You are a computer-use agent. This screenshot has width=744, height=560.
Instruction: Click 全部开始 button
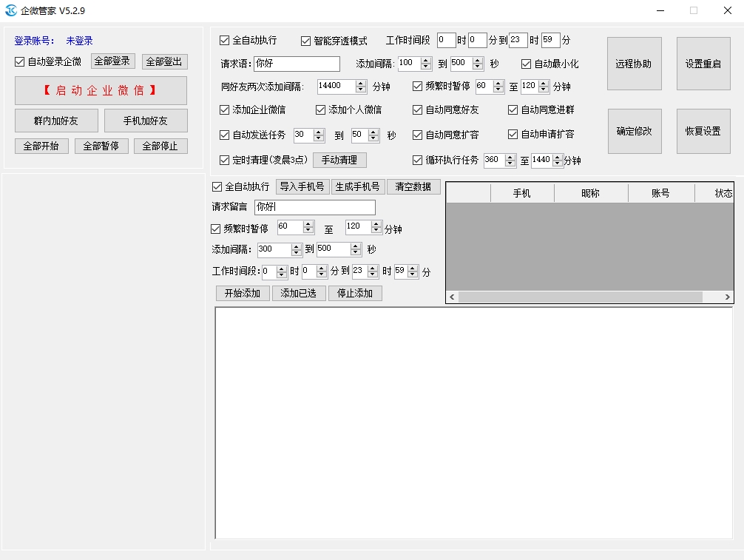click(41, 146)
